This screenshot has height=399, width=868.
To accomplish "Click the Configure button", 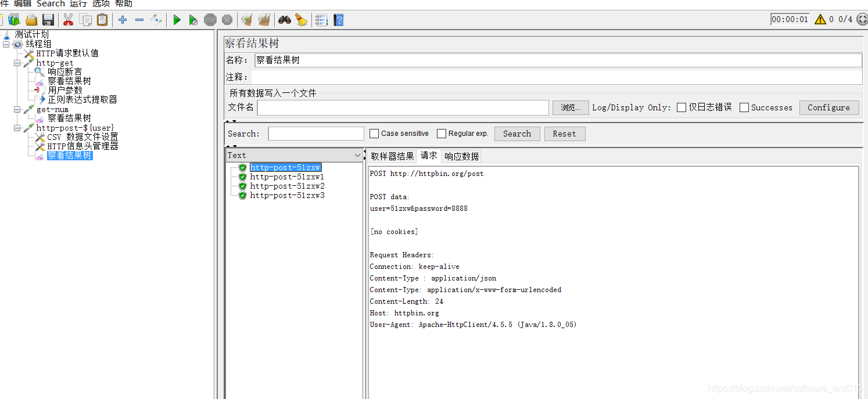I will coord(828,107).
